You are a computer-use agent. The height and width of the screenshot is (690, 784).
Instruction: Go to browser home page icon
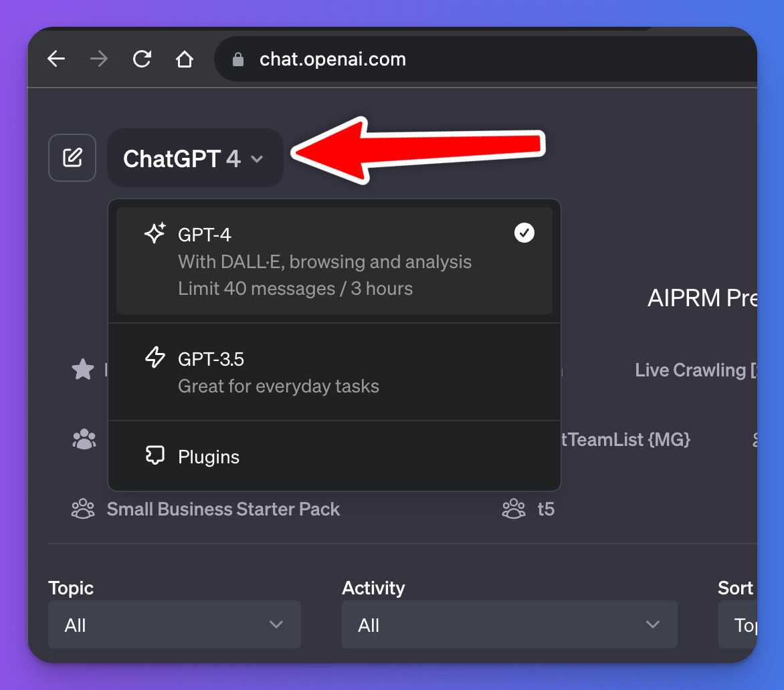coord(184,60)
